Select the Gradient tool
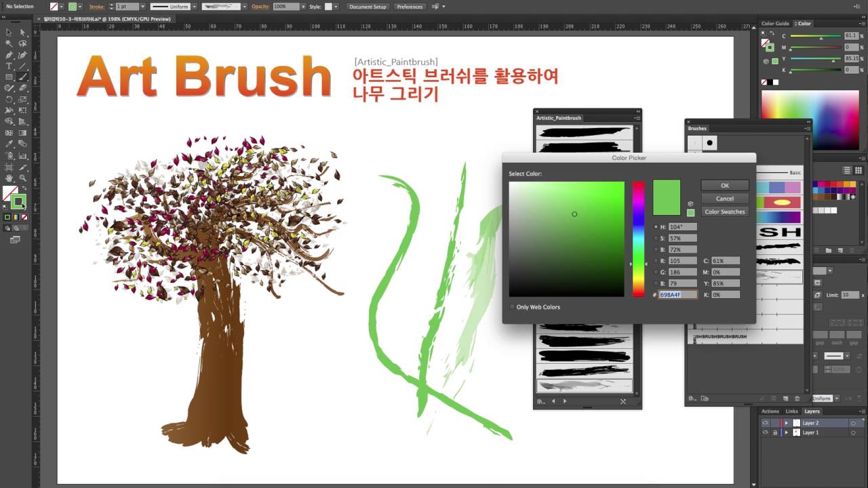 coord(22,133)
